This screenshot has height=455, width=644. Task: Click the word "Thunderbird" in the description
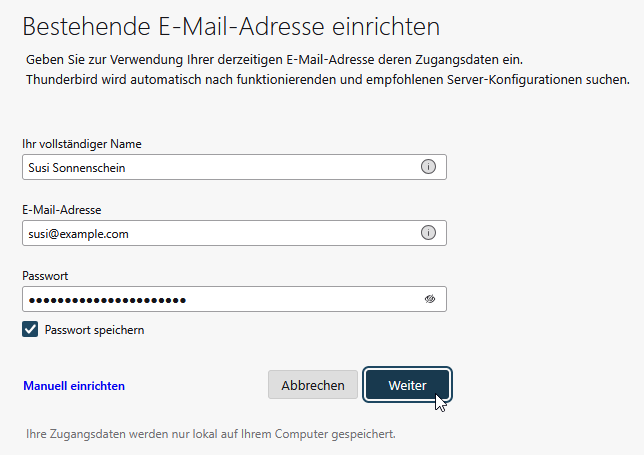(x=65, y=80)
